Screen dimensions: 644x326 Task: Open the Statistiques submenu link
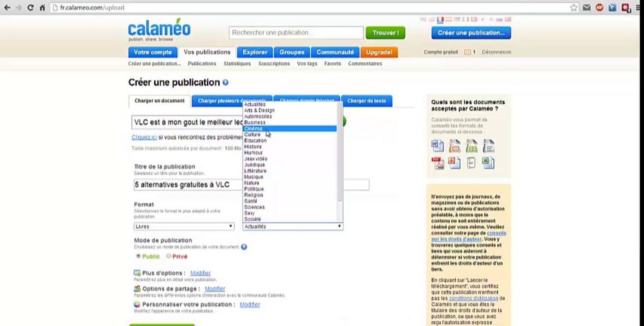237,64
